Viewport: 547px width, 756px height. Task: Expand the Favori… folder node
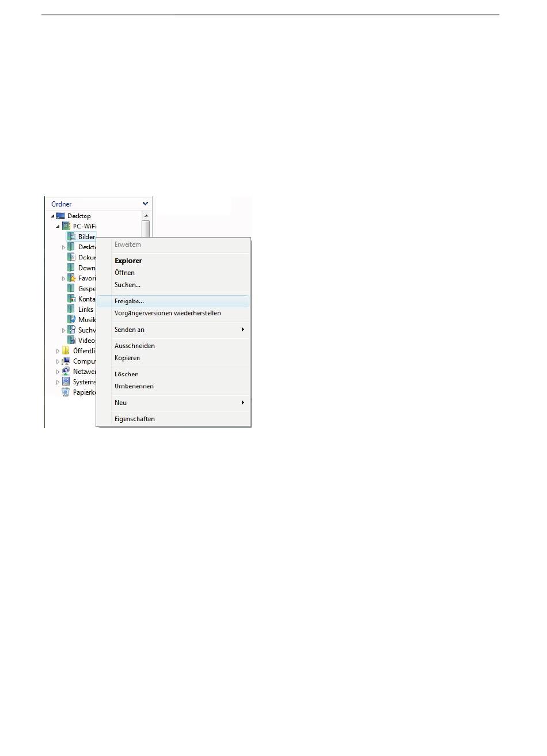click(63, 278)
